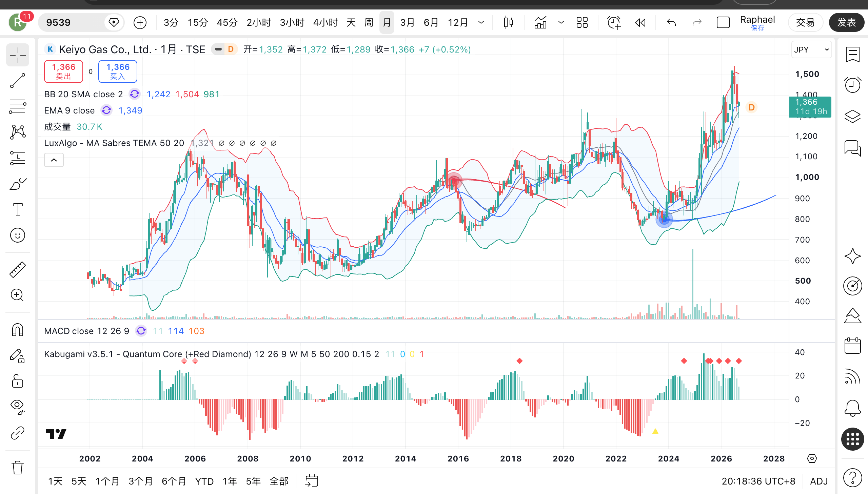Create a new price alert
This screenshot has width=868, height=494.
[614, 23]
